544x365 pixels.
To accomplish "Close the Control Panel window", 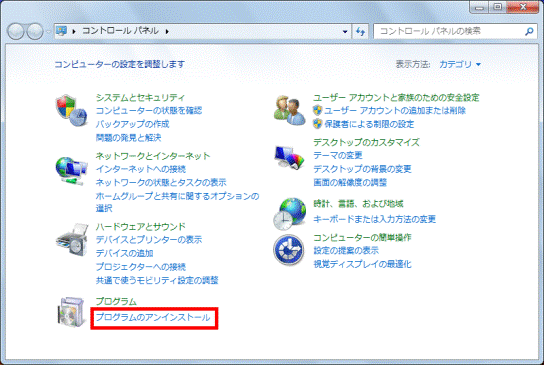I will pyautogui.click(x=523, y=7).
